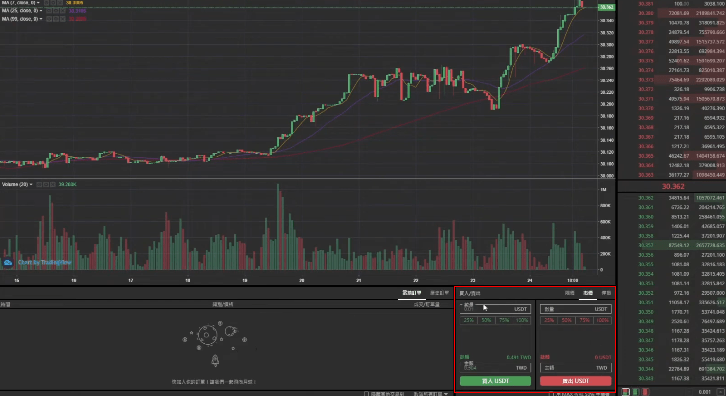Image resolution: width=726 pixels, height=396 pixels.
Task: Click the TradingView cloud logo icon
Action: pos(8,263)
